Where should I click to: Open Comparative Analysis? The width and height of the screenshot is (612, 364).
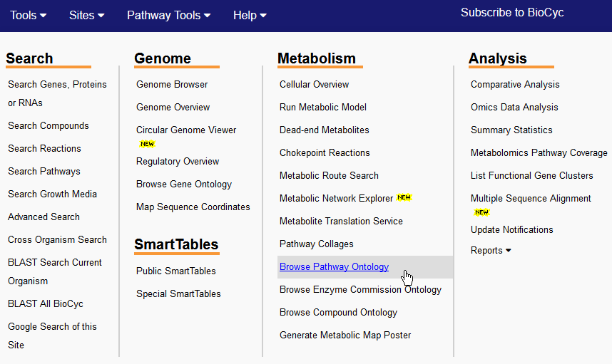pyautogui.click(x=515, y=84)
